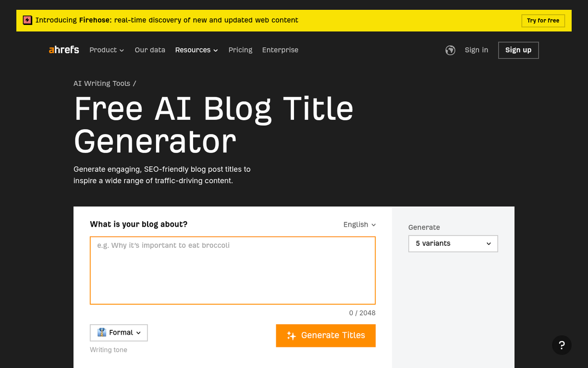Select the Pricing menu item

tap(240, 50)
